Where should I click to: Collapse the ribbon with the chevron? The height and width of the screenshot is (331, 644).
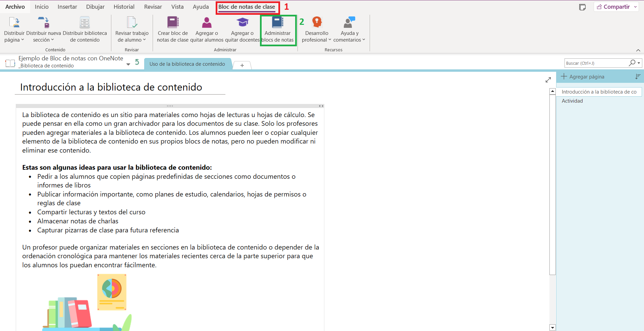[638, 50]
